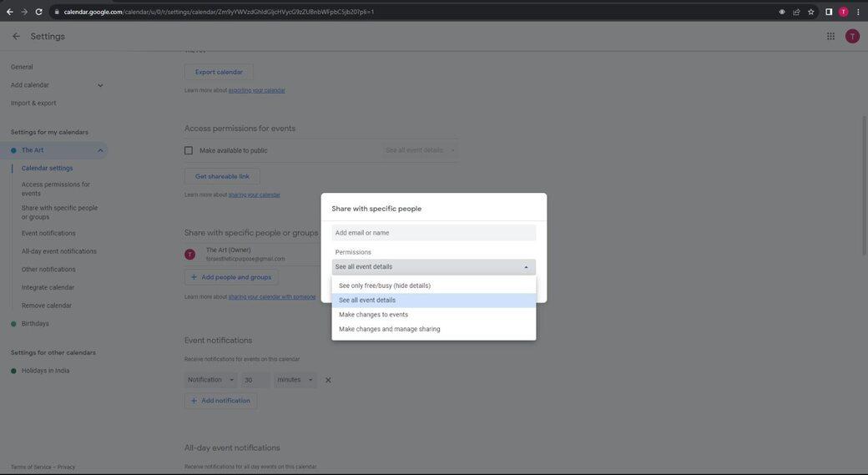Collapse The Art calendar section
Image resolution: width=868 pixels, height=475 pixels.
[100, 150]
